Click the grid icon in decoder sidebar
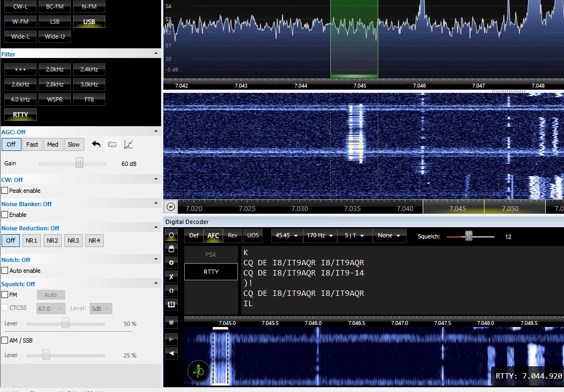The height and width of the screenshot is (392, 564). 172,323
